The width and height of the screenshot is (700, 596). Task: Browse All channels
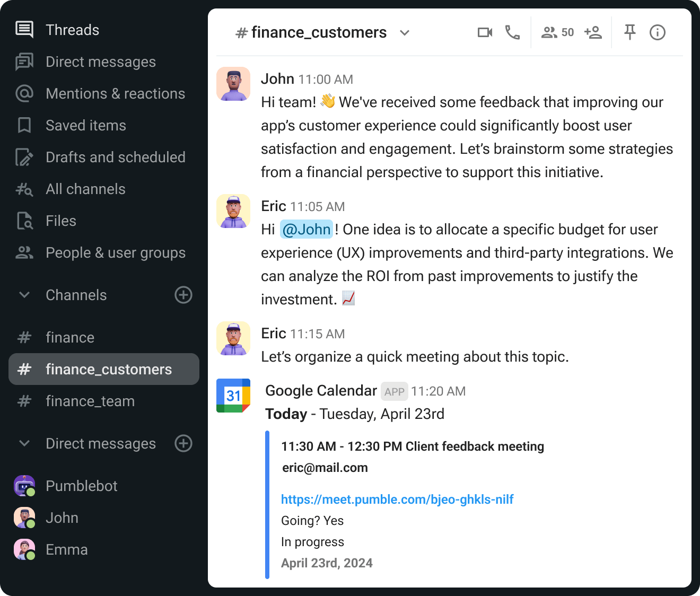(85, 189)
